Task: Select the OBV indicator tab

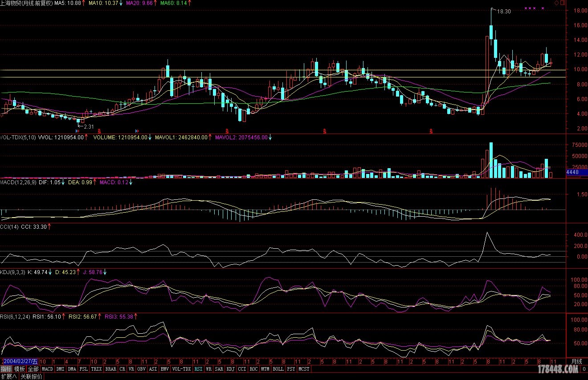Action: 142,369
